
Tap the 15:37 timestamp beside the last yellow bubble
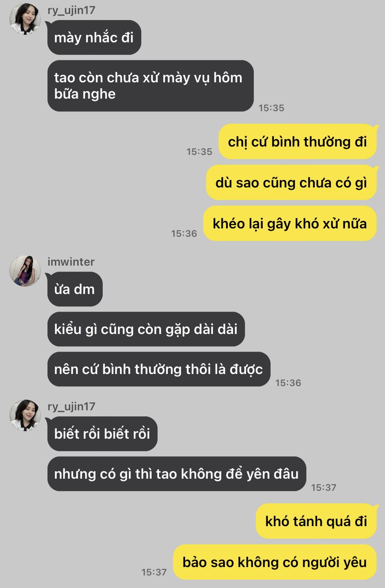154,572
